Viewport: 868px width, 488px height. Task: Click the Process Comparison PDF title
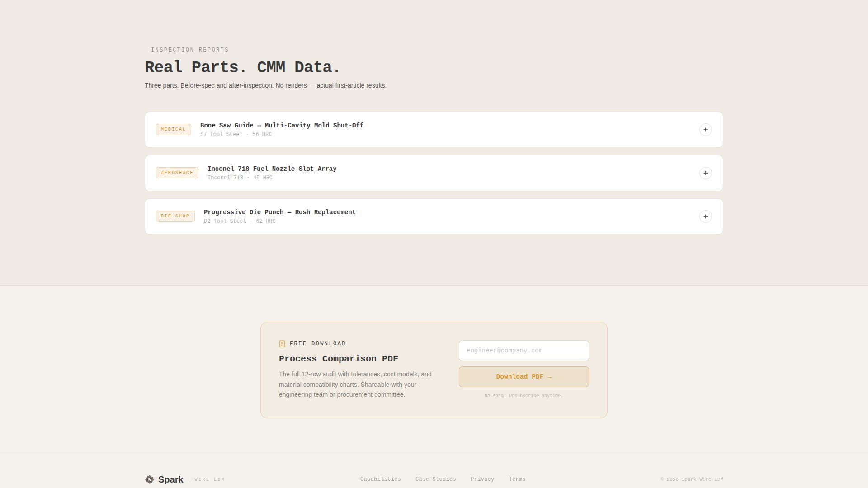point(339,358)
